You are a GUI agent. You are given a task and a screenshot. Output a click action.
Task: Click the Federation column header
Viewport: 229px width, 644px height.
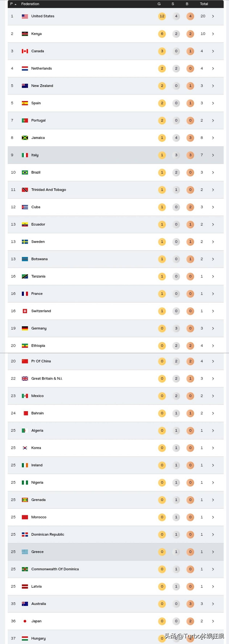click(30, 4)
